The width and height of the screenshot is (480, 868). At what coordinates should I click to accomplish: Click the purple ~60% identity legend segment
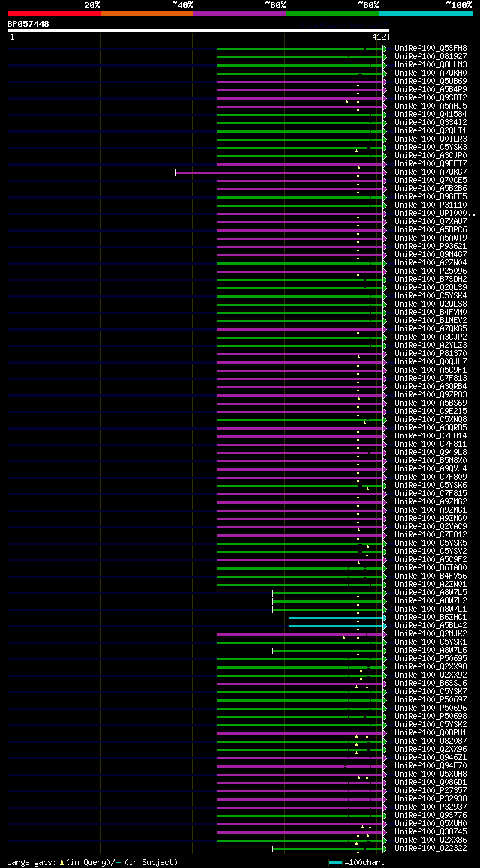point(240,13)
